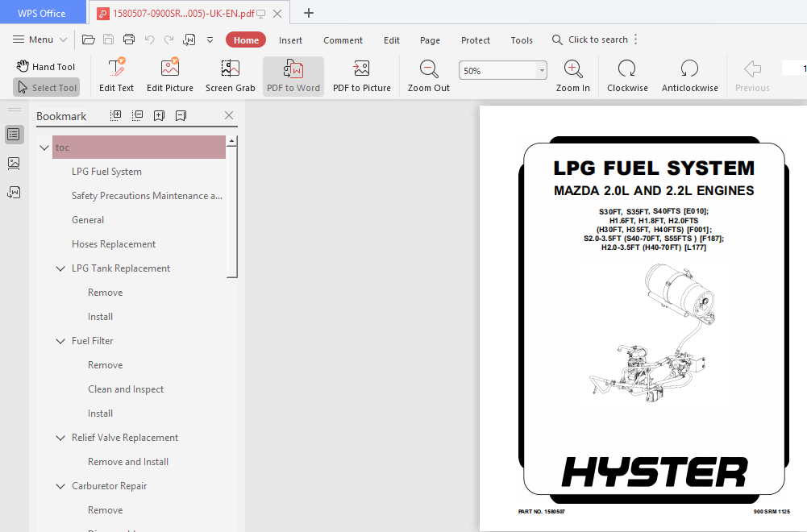This screenshot has width=807, height=532.
Task: Open the thumbnail view sidebar icon
Action: (14, 164)
